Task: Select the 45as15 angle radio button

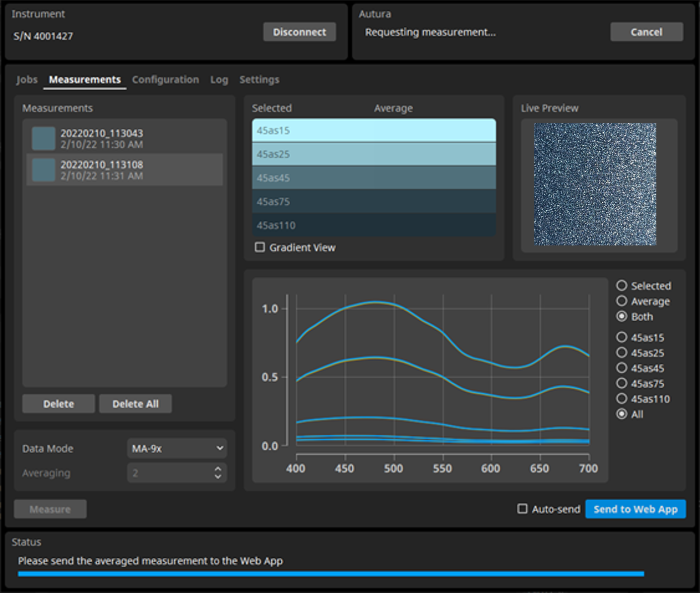Action: [622, 337]
